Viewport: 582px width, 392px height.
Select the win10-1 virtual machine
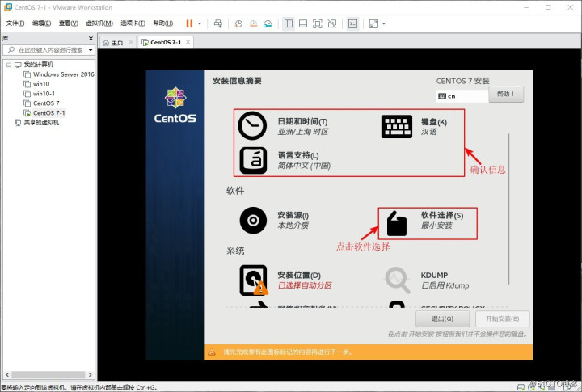click(44, 94)
